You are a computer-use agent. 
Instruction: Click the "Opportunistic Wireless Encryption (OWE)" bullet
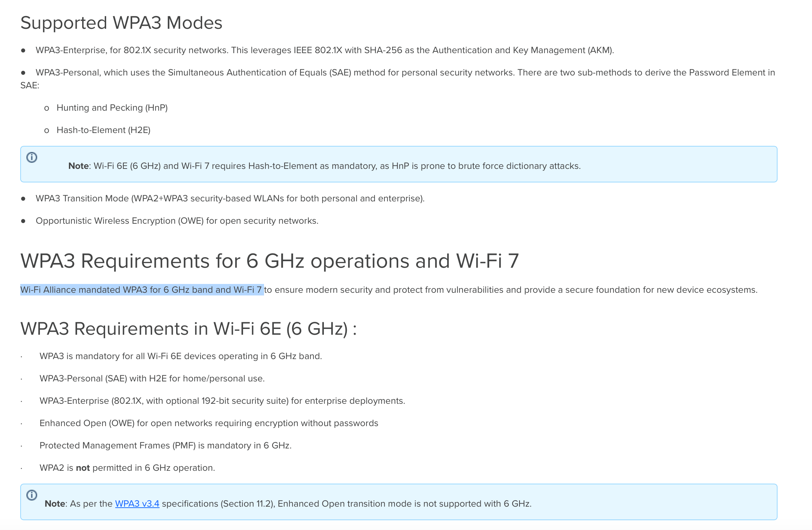click(x=177, y=221)
